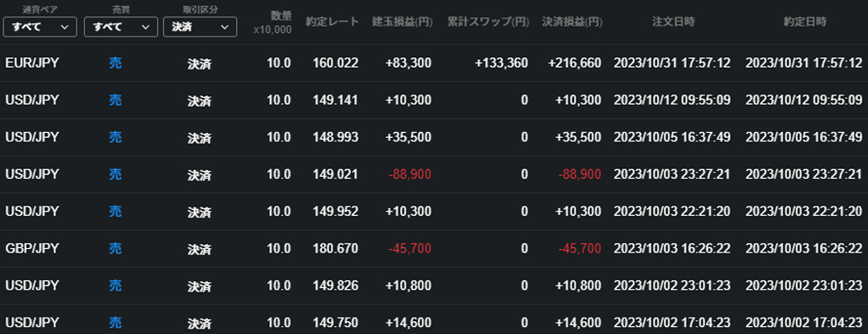Click the 数量 column header
The width and height of the screenshot is (868, 334).
click(x=282, y=16)
